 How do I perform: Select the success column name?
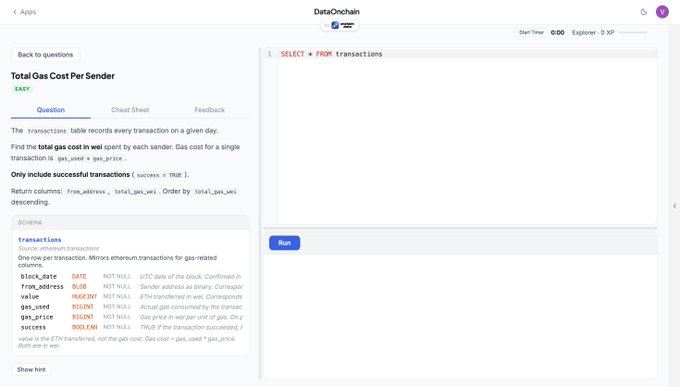(x=33, y=327)
